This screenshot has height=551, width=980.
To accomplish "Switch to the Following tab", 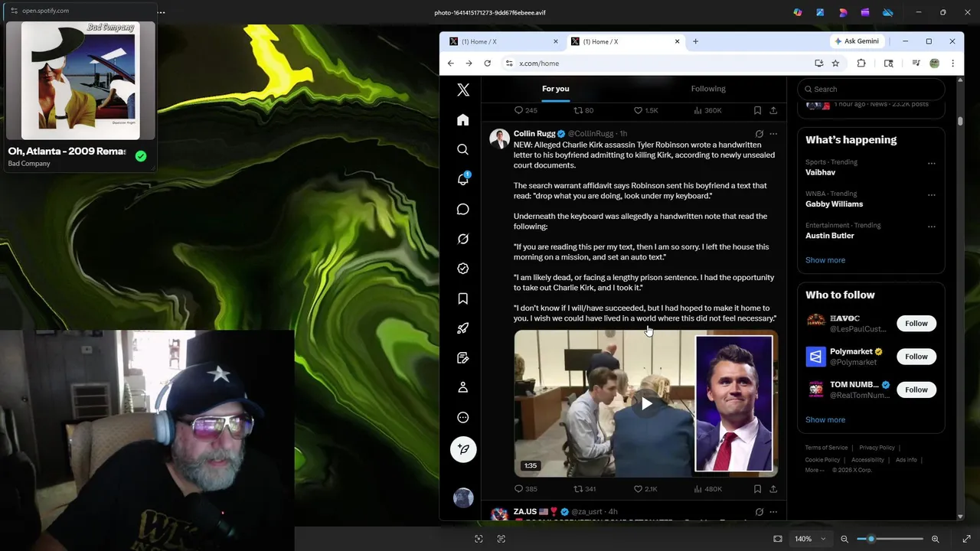I will pos(708,89).
